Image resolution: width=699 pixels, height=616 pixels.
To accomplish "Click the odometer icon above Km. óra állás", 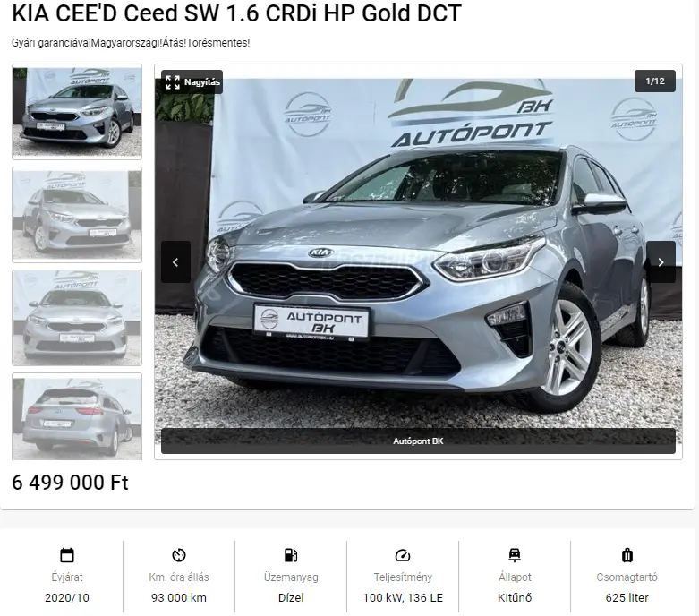I will pos(179,555).
